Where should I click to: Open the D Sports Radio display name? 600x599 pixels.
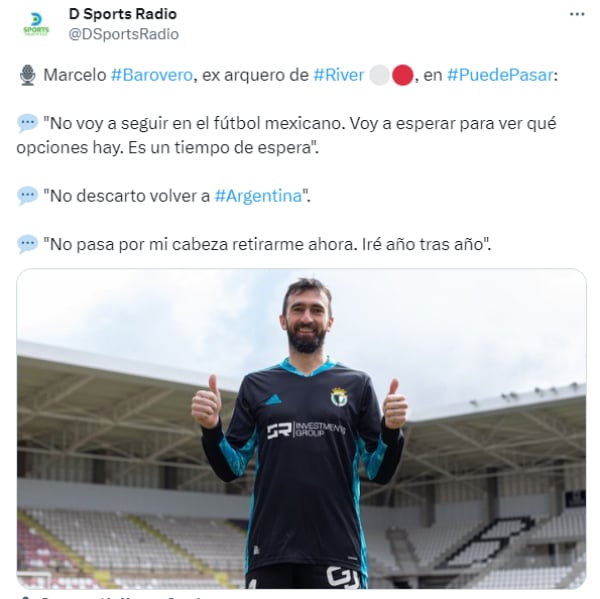122,14
